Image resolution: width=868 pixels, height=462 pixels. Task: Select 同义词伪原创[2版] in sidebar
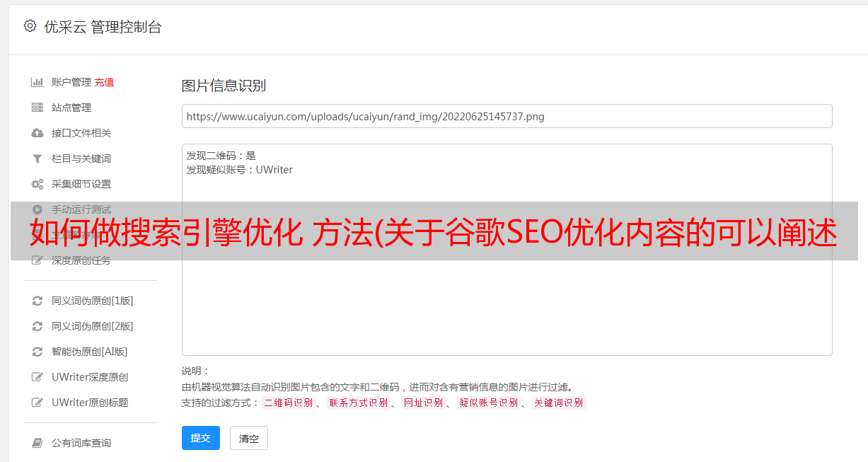93,326
